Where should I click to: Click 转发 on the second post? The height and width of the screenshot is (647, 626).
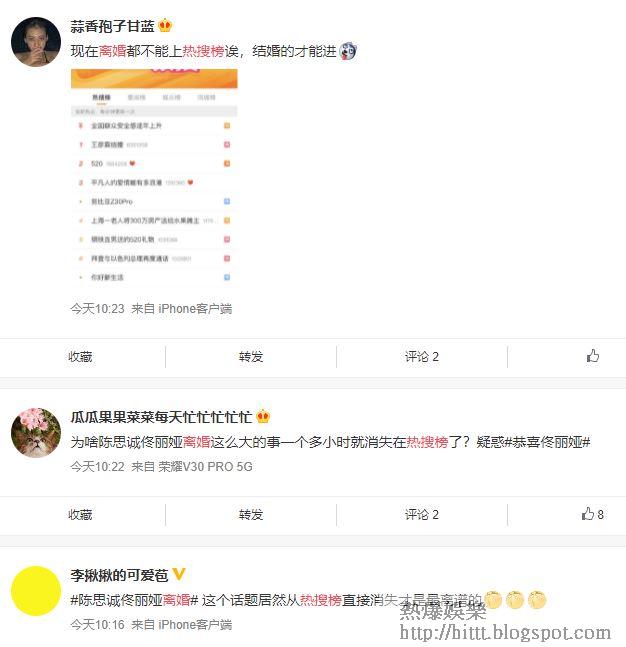[x=251, y=515]
